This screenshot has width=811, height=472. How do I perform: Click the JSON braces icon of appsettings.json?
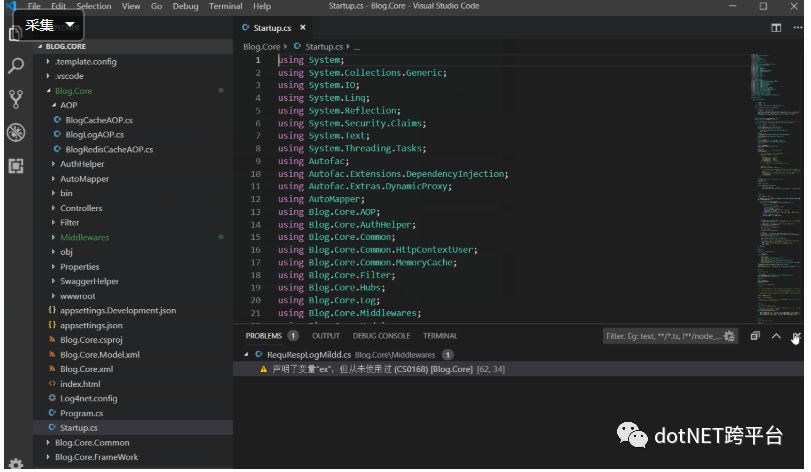pyautogui.click(x=52, y=325)
